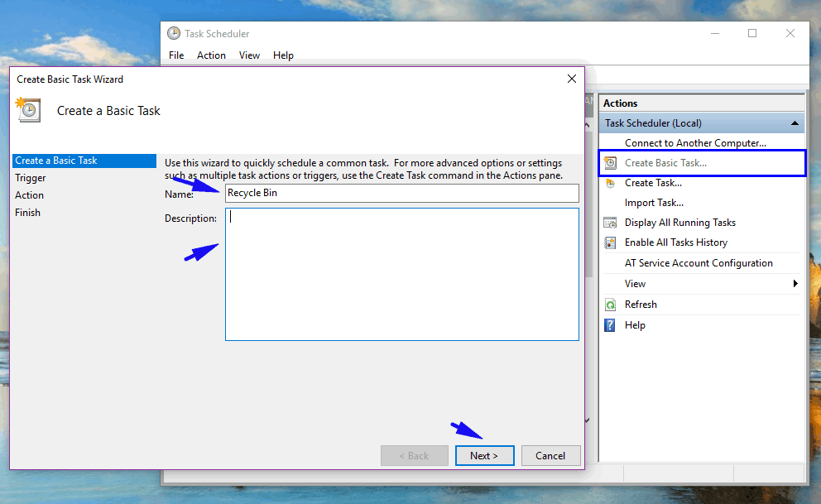Select the Finish wizard step
Viewport: 821px width, 504px height.
point(28,213)
